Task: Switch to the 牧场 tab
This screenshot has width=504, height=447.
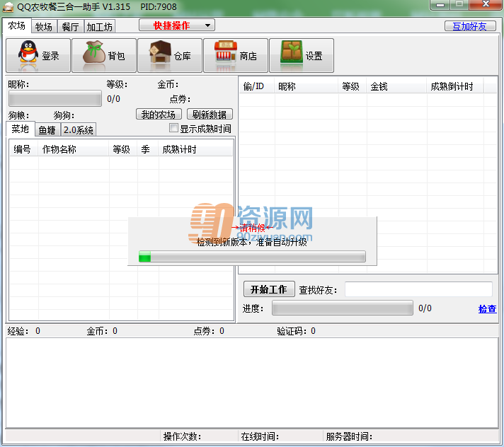Action: 44,27
